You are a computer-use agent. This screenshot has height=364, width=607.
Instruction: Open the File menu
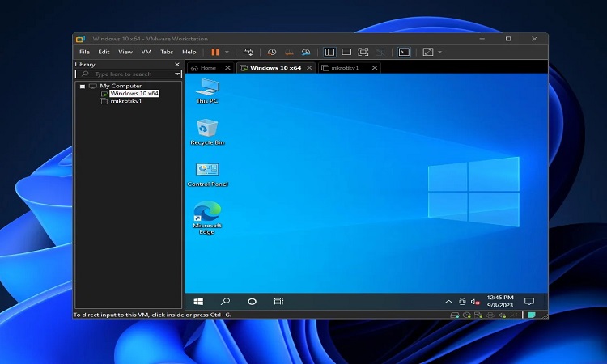coord(84,52)
